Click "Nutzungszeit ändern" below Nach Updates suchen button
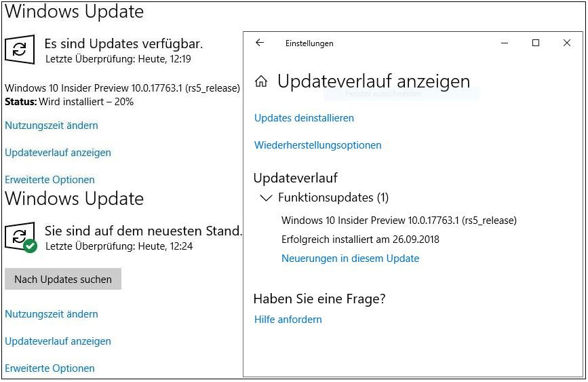This screenshot has height=382, width=588. [x=52, y=314]
